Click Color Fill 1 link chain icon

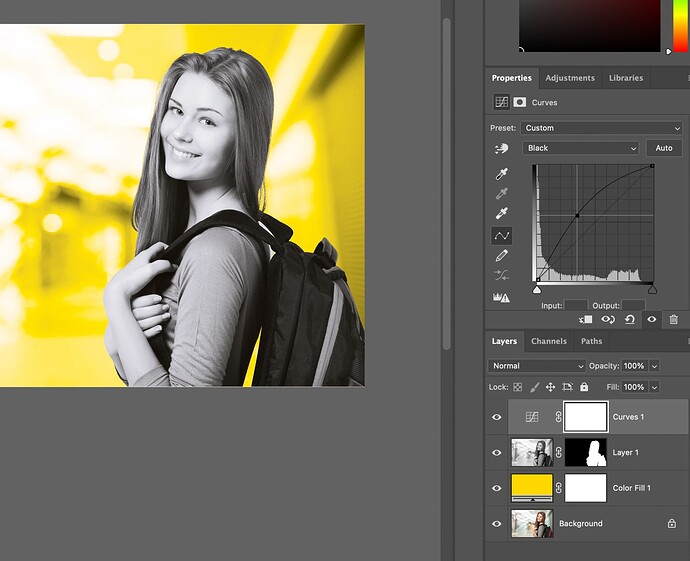[x=558, y=488]
